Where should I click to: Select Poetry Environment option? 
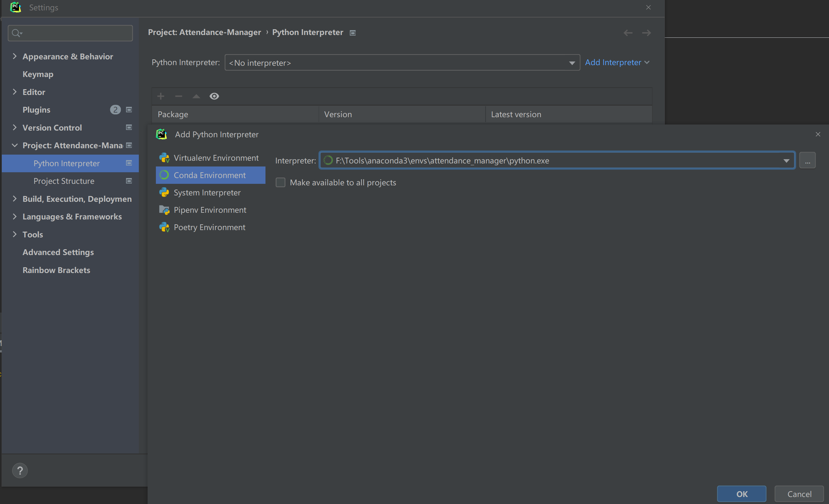(209, 227)
